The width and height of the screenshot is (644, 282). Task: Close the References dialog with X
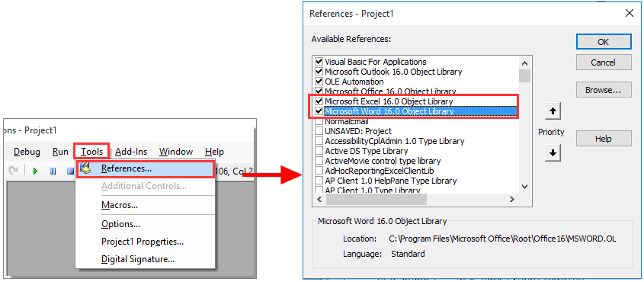pyautogui.click(x=629, y=13)
